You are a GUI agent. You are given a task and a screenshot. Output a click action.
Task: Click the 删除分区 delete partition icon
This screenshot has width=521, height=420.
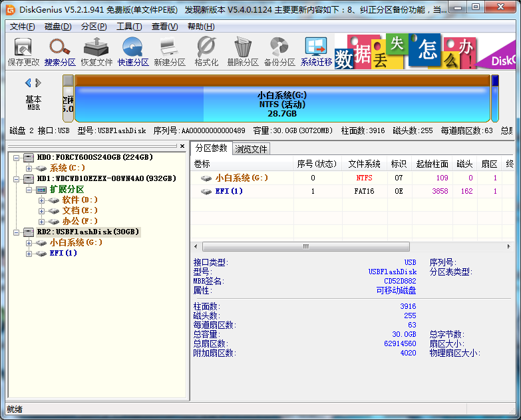pos(242,51)
